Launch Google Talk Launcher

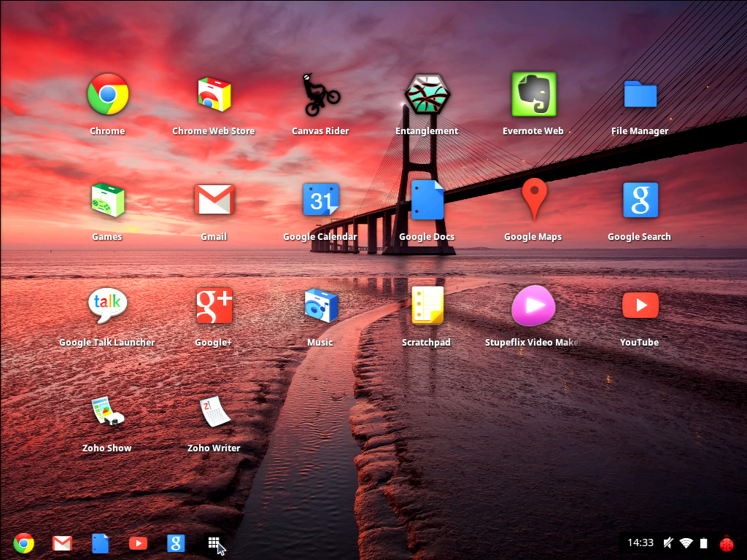[x=107, y=306]
